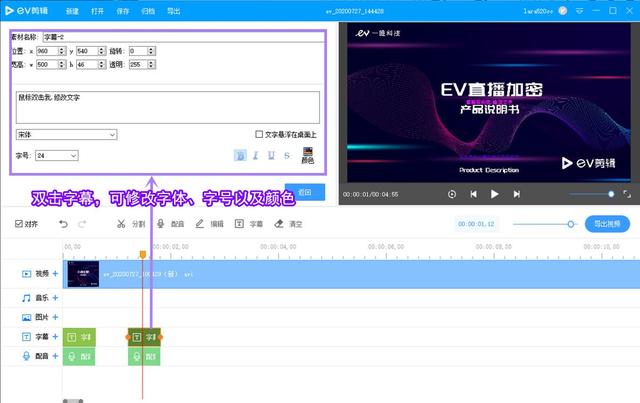
Task: Open the 字号 font size dropdown
Action: click(57, 156)
